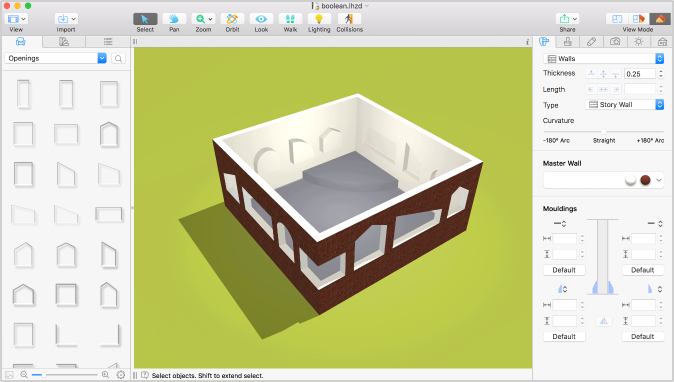This screenshot has height=382, width=674.
Task: Open the library search magnifier
Action: coord(119,58)
